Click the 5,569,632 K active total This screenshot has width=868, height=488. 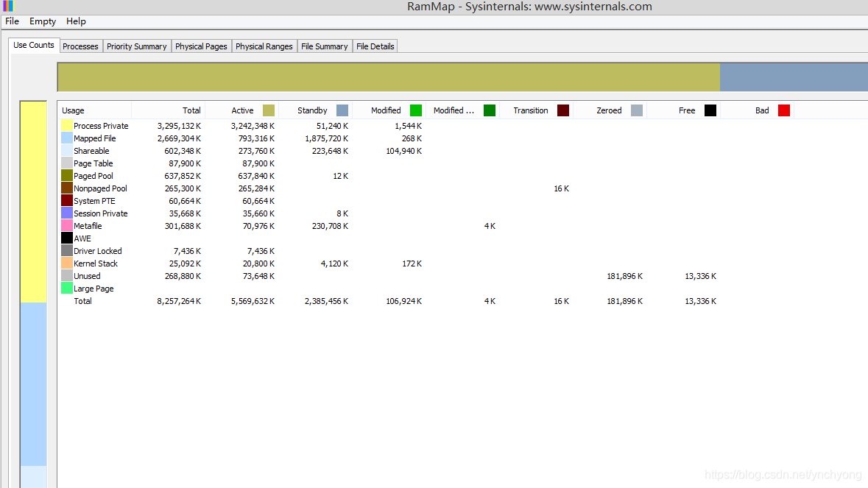(253, 301)
